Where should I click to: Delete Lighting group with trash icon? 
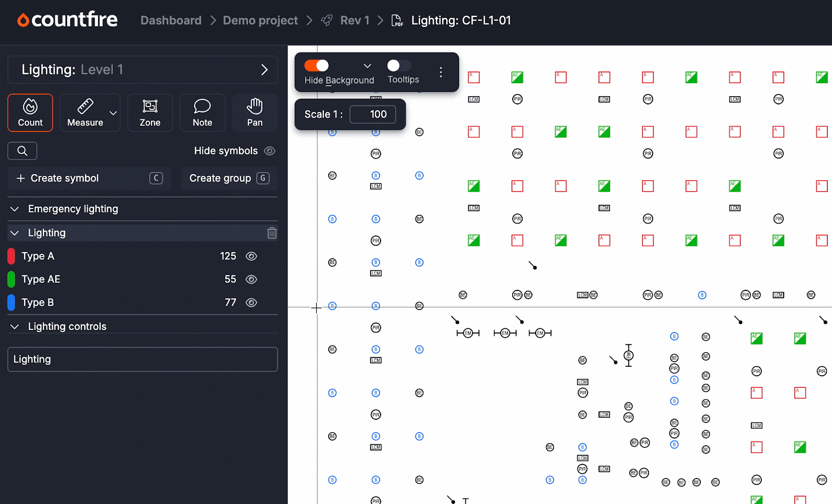coord(271,233)
